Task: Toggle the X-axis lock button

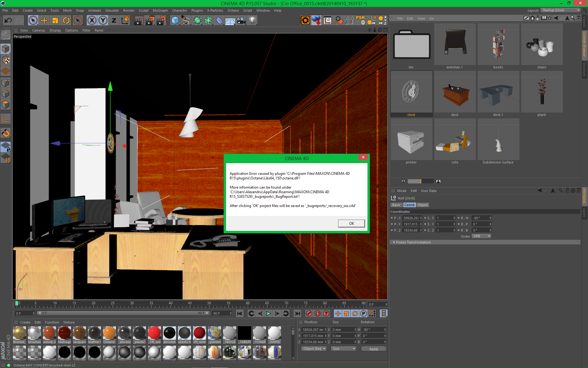Action: coord(92,21)
